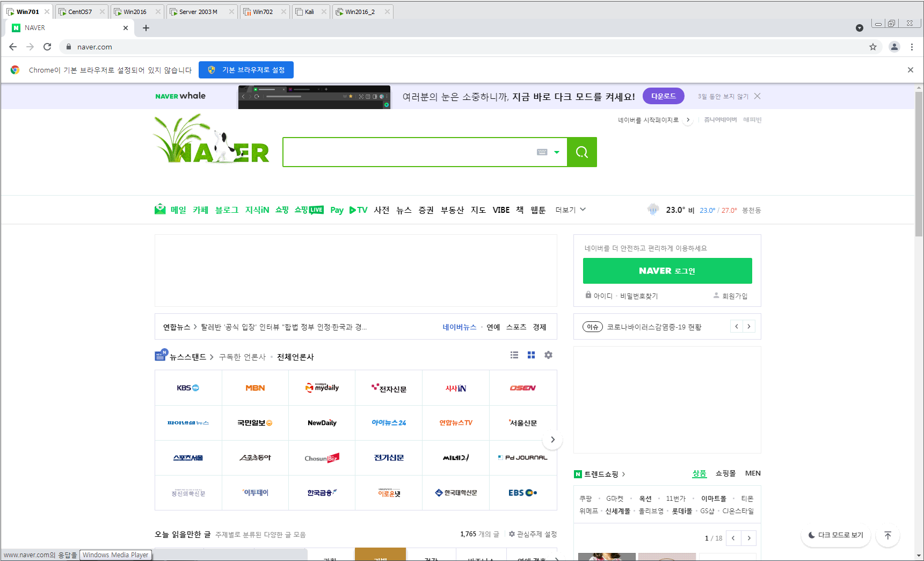Switch Newsstand to list view
924x561 pixels.
click(x=514, y=355)
